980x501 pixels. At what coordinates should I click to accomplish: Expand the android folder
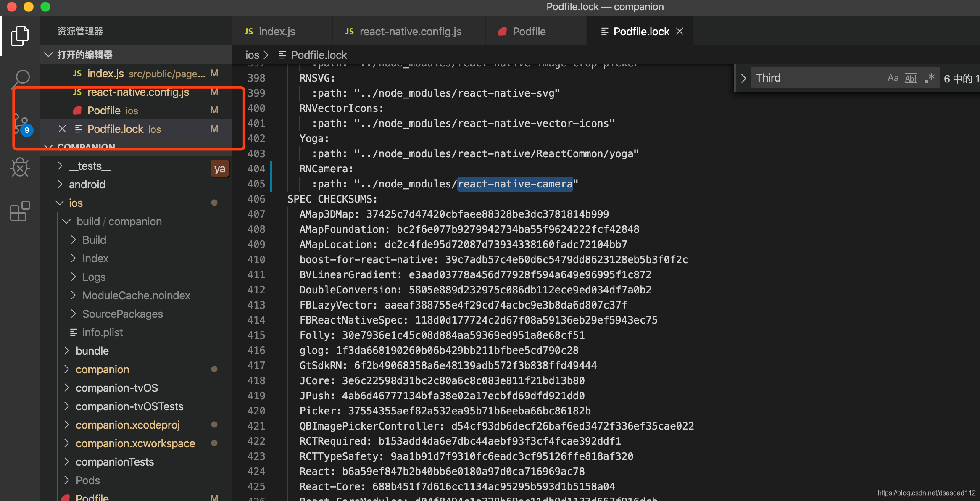click(60, 185)
